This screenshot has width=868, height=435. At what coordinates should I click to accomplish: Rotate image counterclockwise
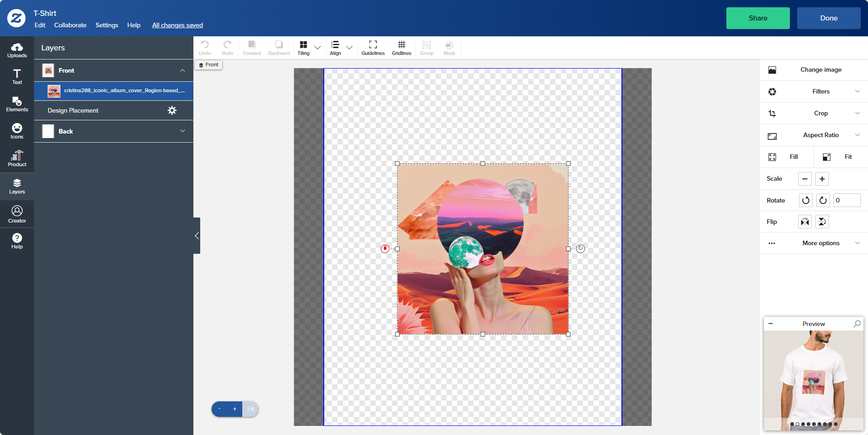point(806,200)
